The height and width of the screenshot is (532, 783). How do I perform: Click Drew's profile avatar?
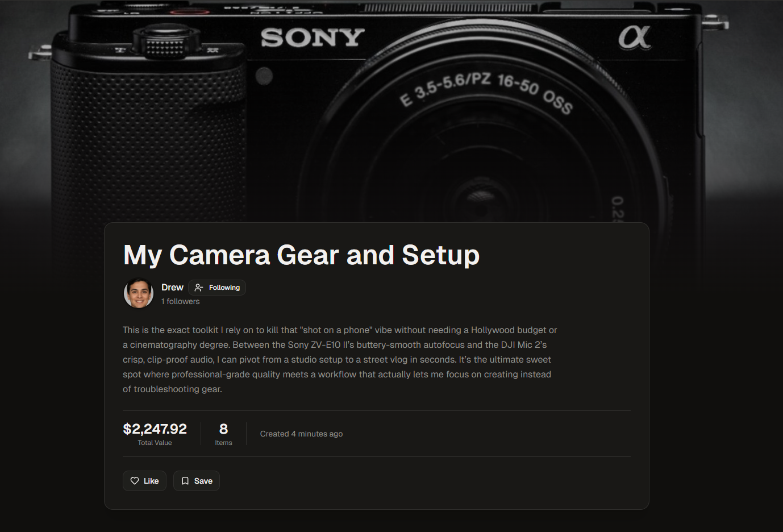[x=139, y=293]
